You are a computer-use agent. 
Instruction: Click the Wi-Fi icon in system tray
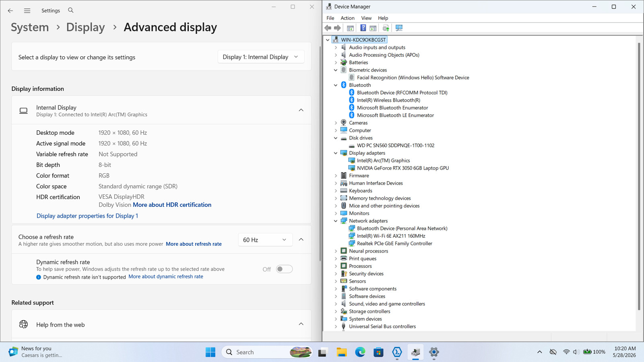pos(566,352)
